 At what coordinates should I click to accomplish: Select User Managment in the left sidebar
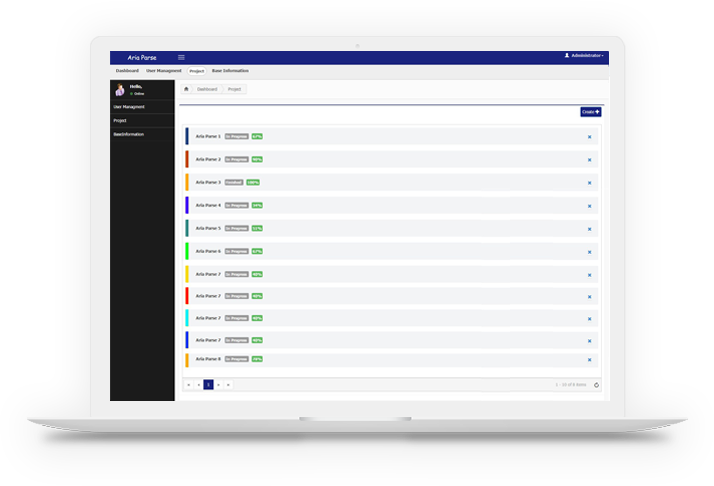pyautogui.click(x=129, y=106)
